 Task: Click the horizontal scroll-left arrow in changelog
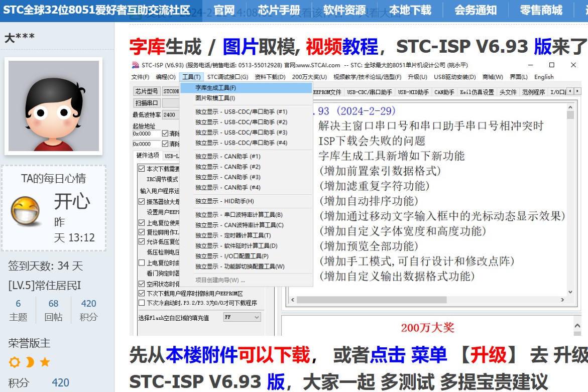click(293, 300)
